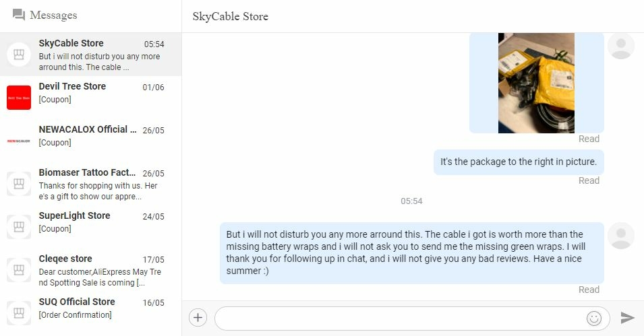
Task: Open the Devil Tree Store conversation
Action: (x=91, y=98)
